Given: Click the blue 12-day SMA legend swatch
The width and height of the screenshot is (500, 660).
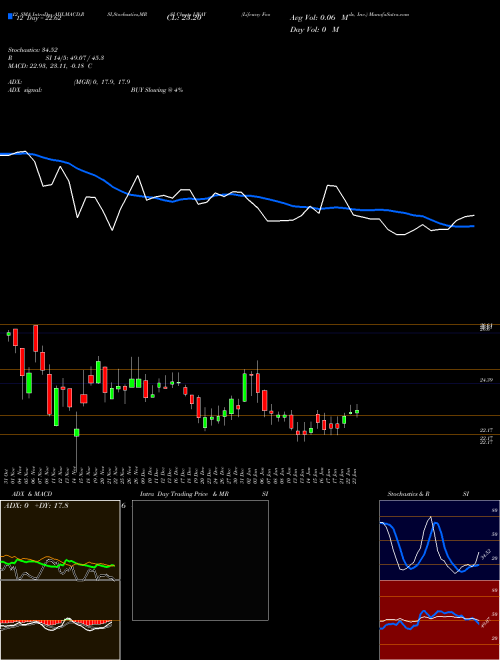Looking at the screenshot, I should [10, 17].
